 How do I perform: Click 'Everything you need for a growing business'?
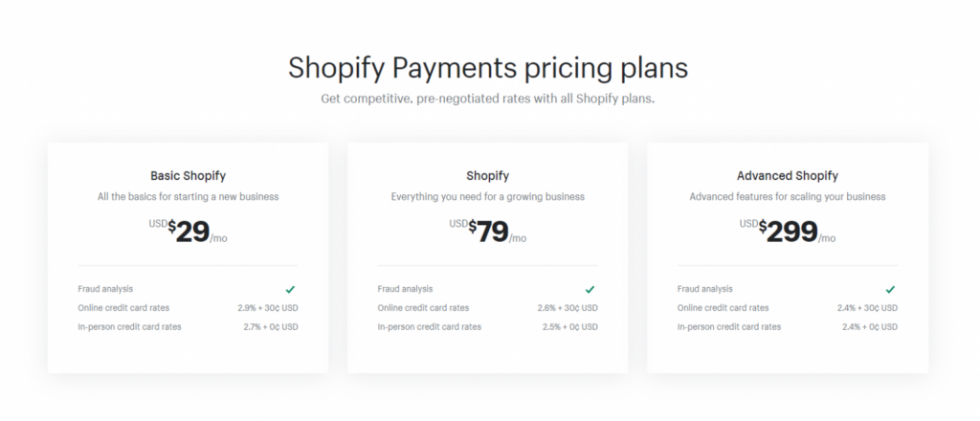487,197
